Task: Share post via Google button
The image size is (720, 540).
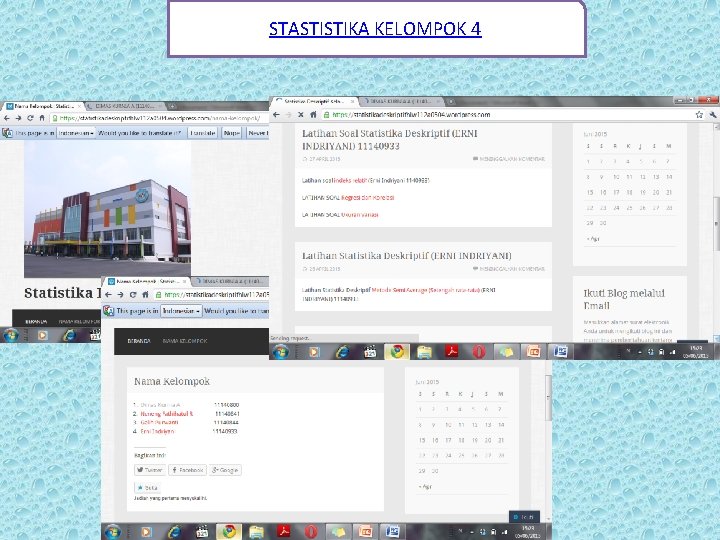Action: [225, 470]
